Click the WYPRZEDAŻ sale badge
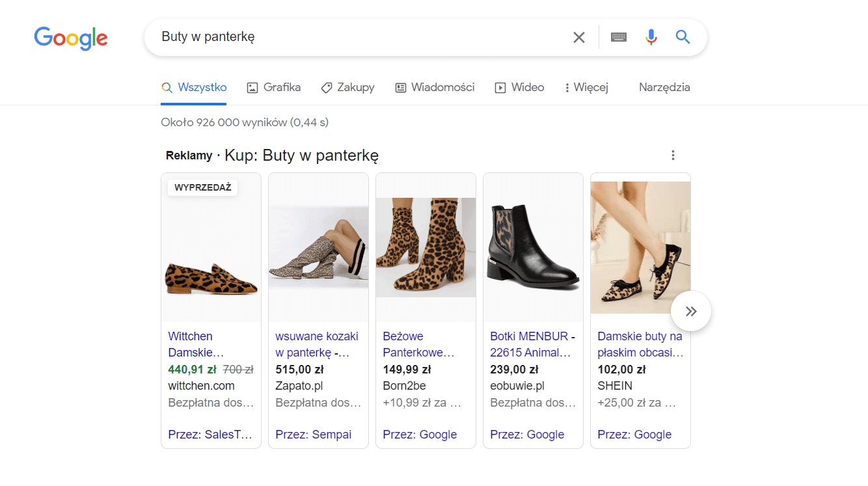868x486 pixels. (203, 187)
